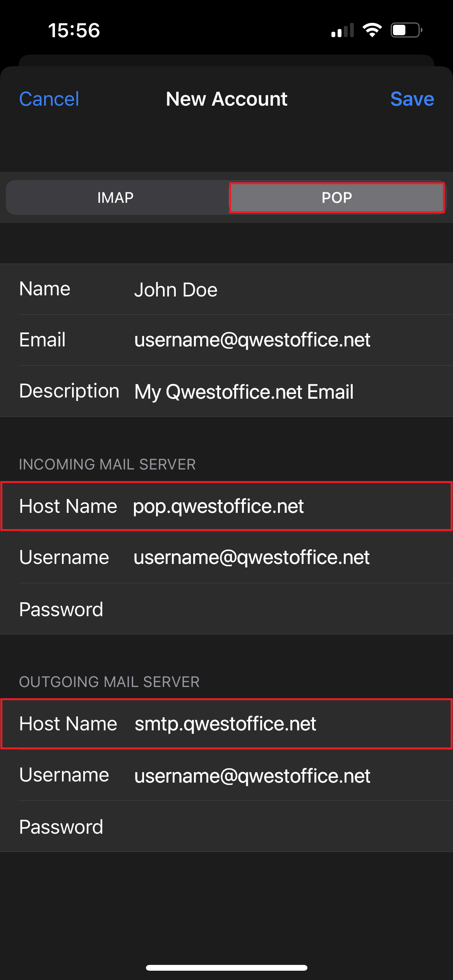Tap the Wi-Fi status icon

(x=372, y=30)
